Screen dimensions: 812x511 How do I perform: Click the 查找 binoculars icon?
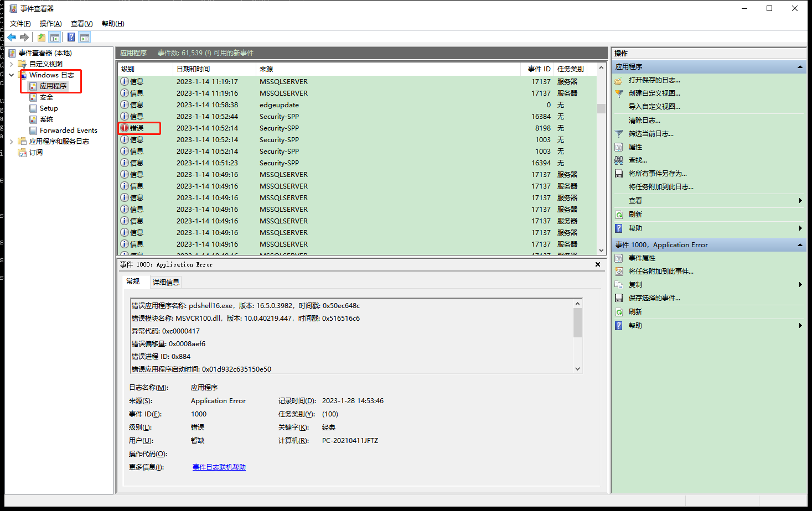tap(619, 160)
